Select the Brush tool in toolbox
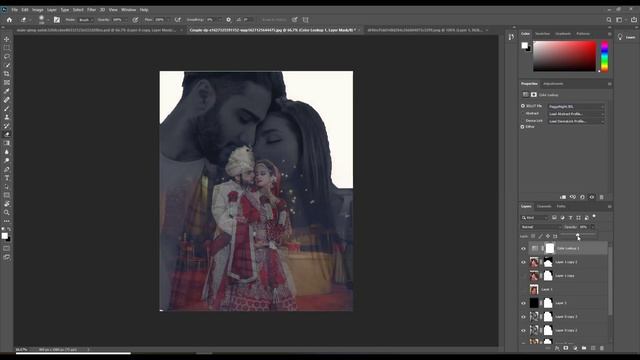 [x=7, y=109]
